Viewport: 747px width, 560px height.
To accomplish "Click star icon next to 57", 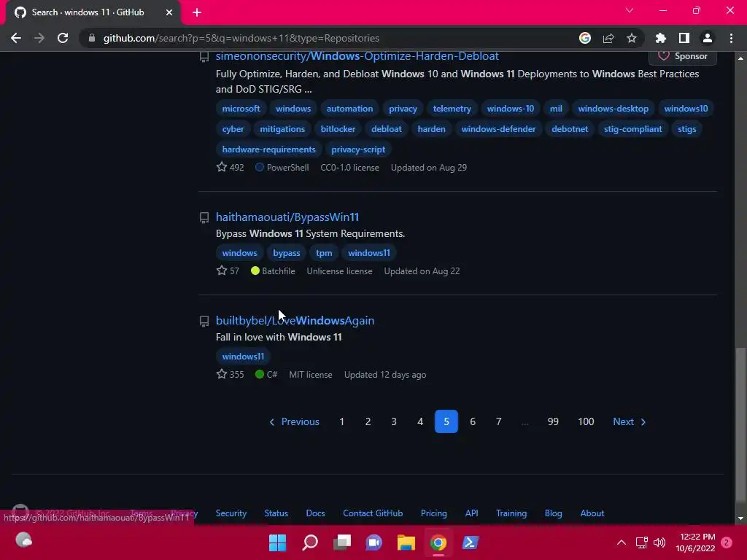I will pos(222,271).
